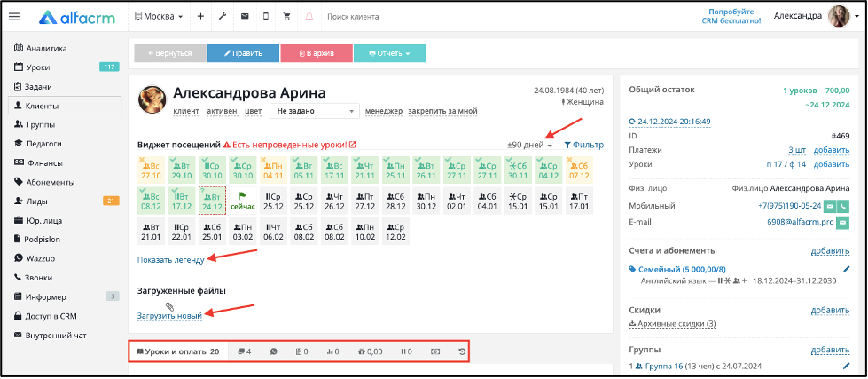This screenshot has width=868, height=379.
Task: Click the Править button
Action: pos(243,54)
